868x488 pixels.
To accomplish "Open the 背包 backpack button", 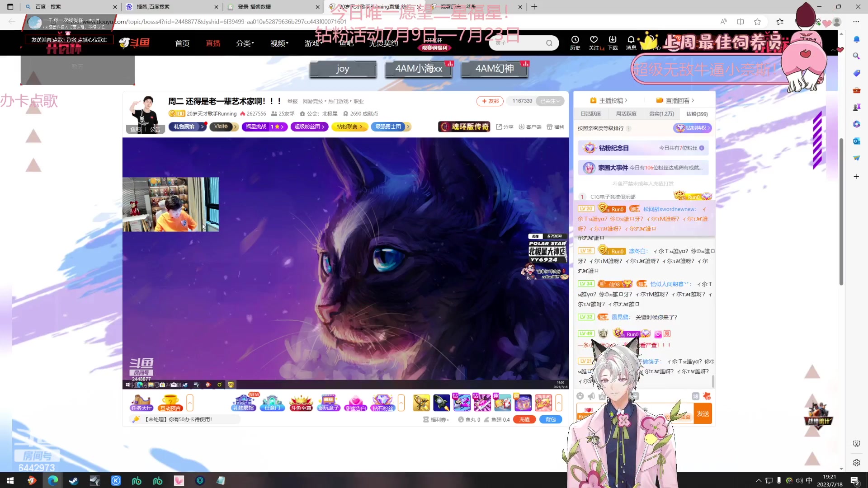I will pyautogui.click(x=551, y=419).
